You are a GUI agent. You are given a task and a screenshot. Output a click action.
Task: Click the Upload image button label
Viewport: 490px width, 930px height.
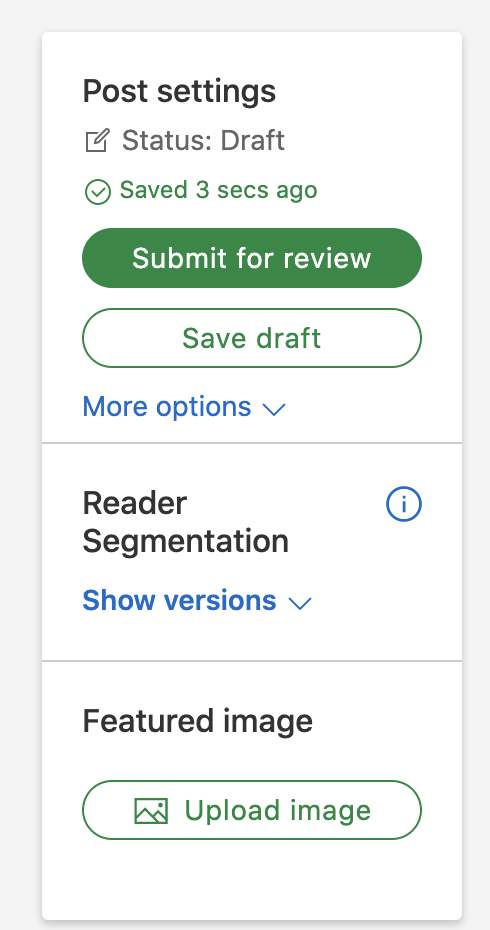(x=278, y=810)
